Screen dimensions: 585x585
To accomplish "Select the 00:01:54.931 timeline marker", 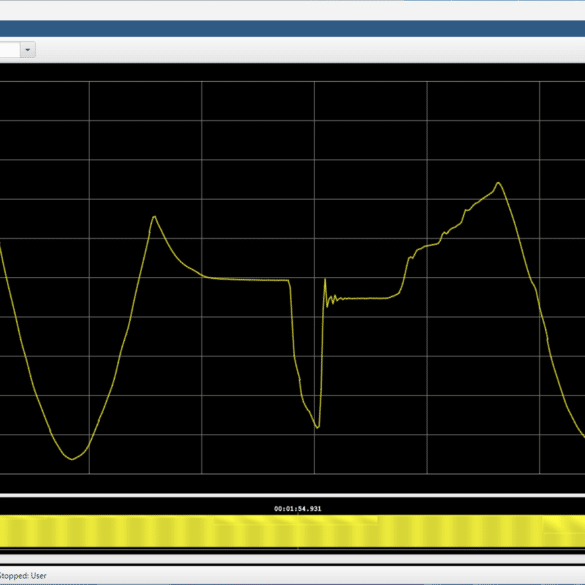I will point(297,509).
